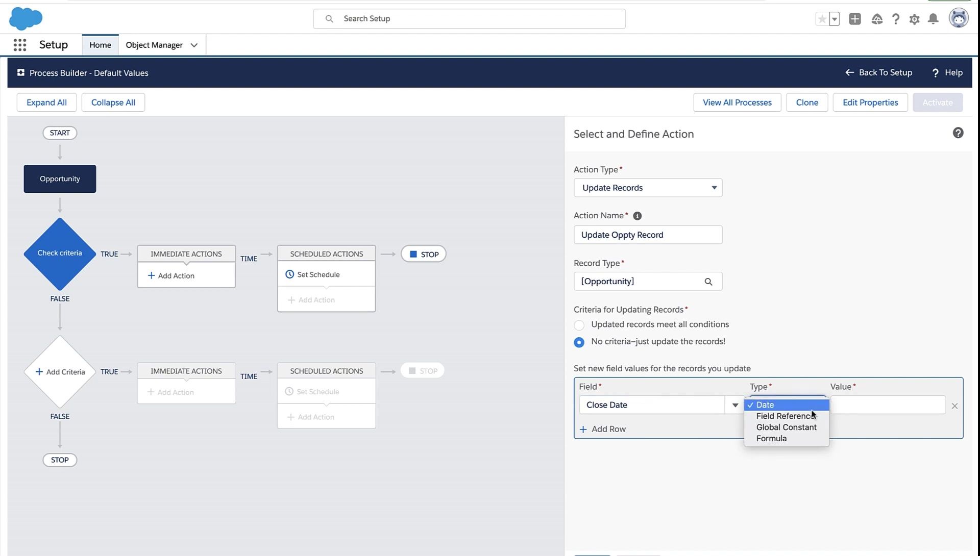This screenshot has height=556, width=980.
Task: Open the Action Type dropdown
Action: pos(648,188)
